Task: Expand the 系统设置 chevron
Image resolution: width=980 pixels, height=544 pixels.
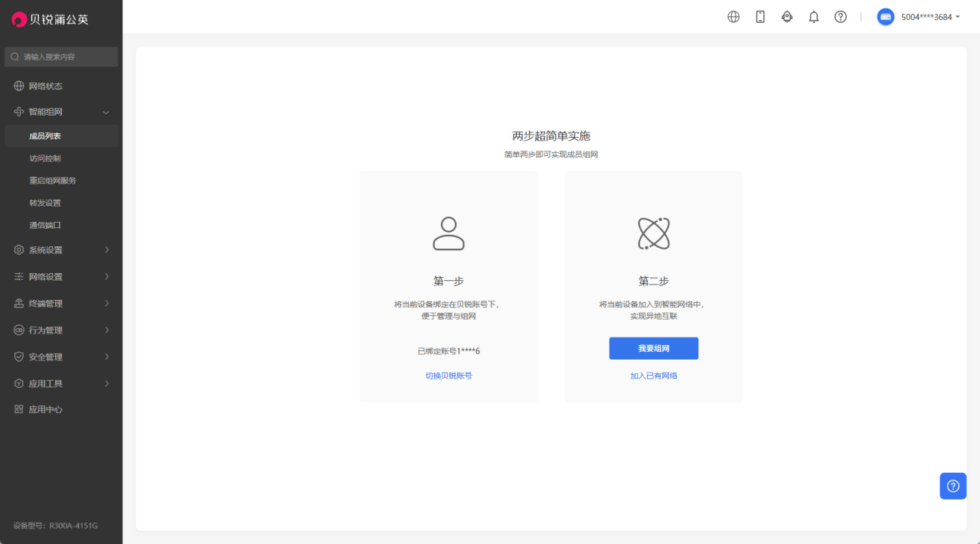Action: [x=106, y=250]
